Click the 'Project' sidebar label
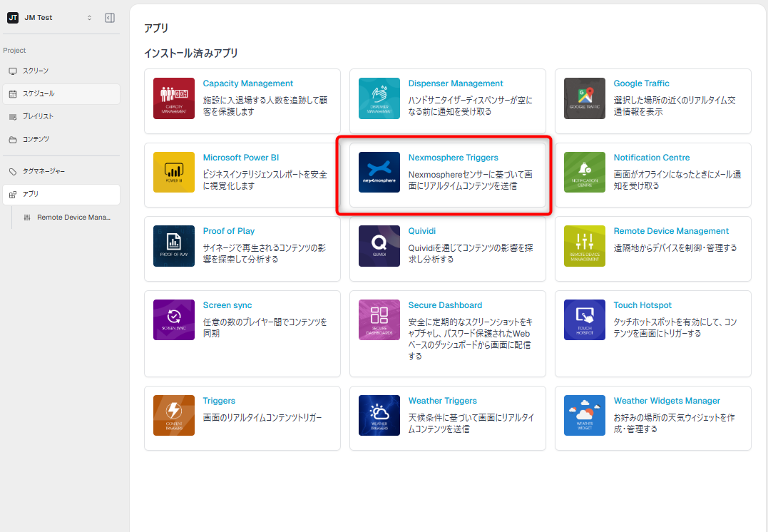The image size is (768, 532). click(x=14, y=51)
